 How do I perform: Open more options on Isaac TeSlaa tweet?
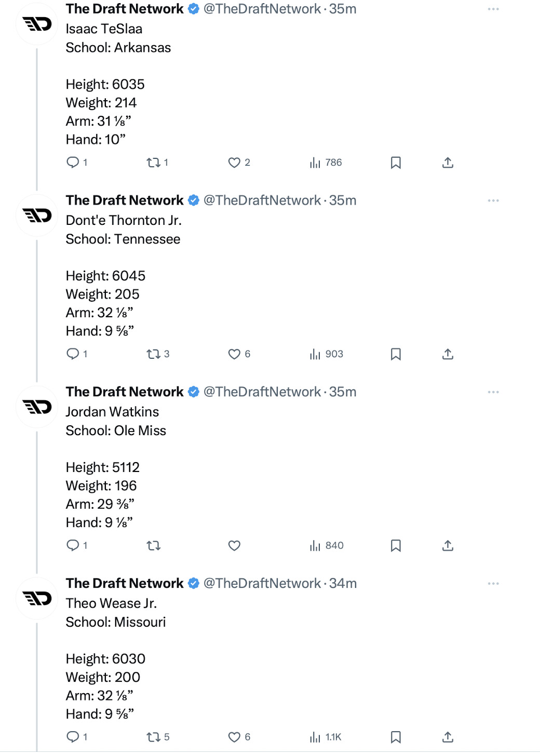(x=493, y=9)
